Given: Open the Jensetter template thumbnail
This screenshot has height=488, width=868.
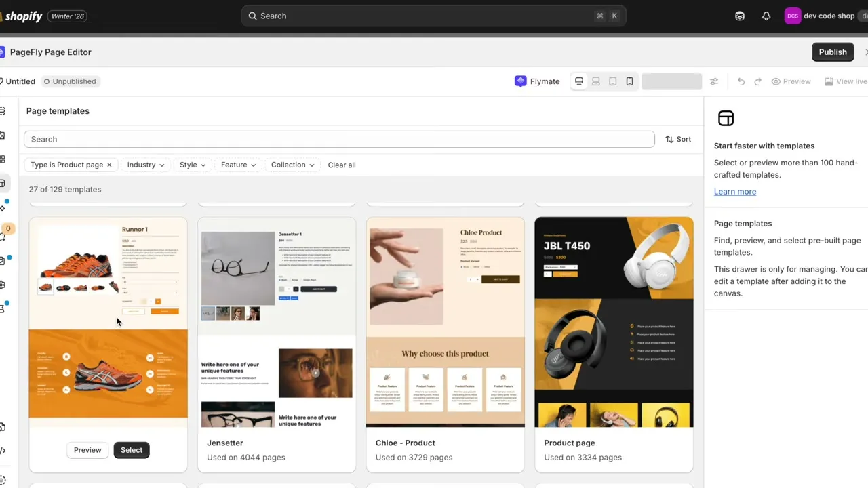Looking at the screenshot, I should point(277,322).
